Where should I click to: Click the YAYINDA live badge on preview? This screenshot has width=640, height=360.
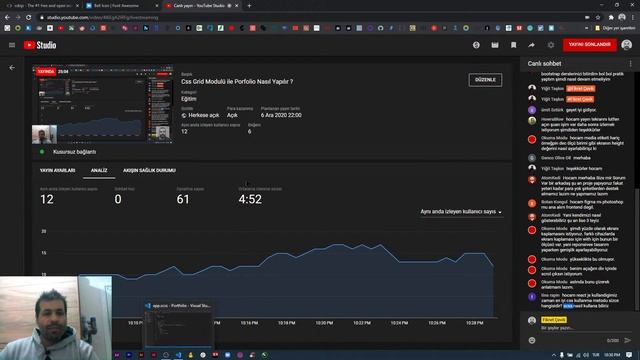tap(46, 71)
